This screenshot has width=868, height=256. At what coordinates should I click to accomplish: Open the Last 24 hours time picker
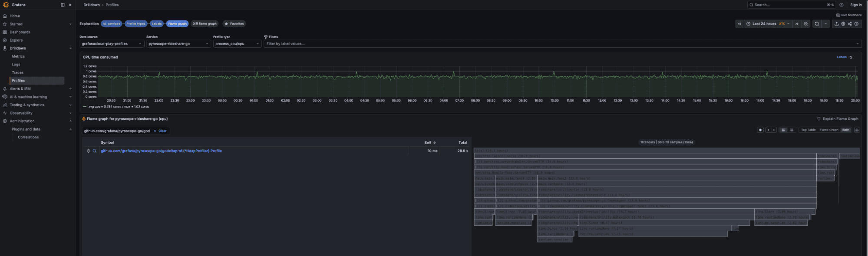768,24
